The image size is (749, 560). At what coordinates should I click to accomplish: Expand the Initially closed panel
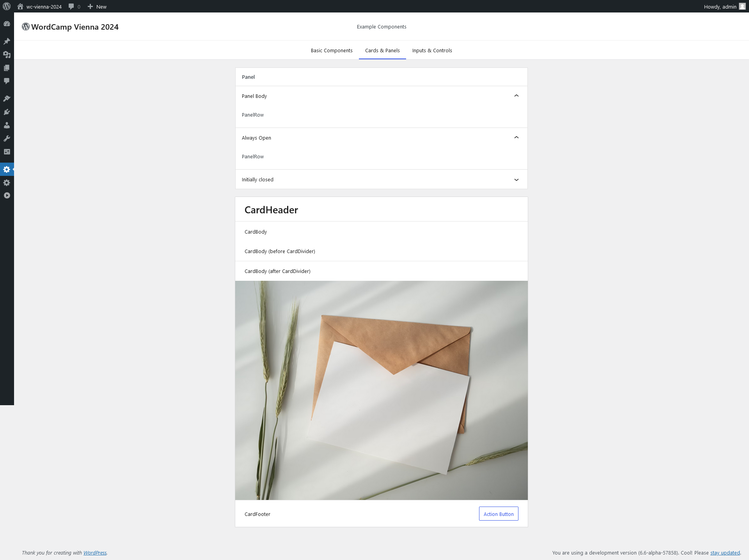click(516, 179)
